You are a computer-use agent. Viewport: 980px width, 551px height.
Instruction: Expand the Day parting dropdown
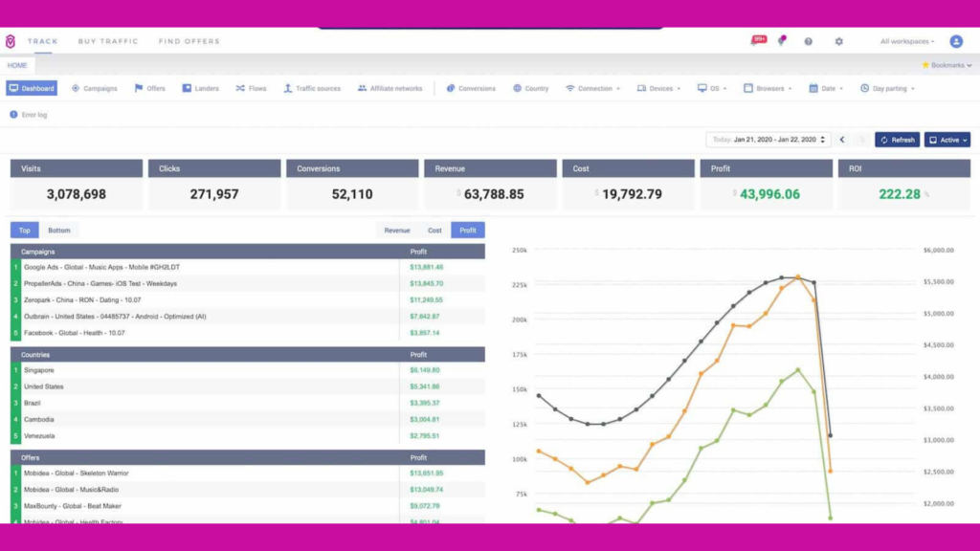[x=887, y=89]
